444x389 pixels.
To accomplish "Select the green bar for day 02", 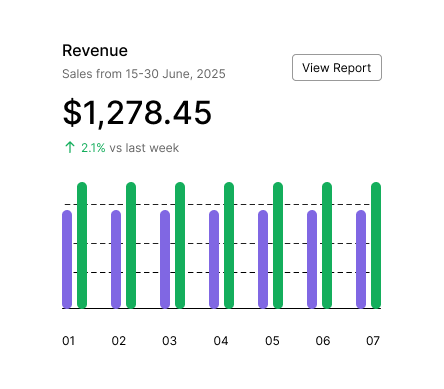I will pos(131,245).
